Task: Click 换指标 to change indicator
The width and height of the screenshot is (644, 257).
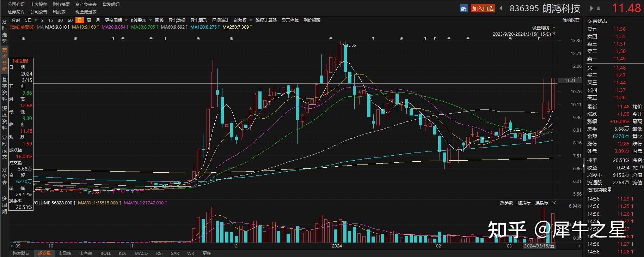Action: 542,203
